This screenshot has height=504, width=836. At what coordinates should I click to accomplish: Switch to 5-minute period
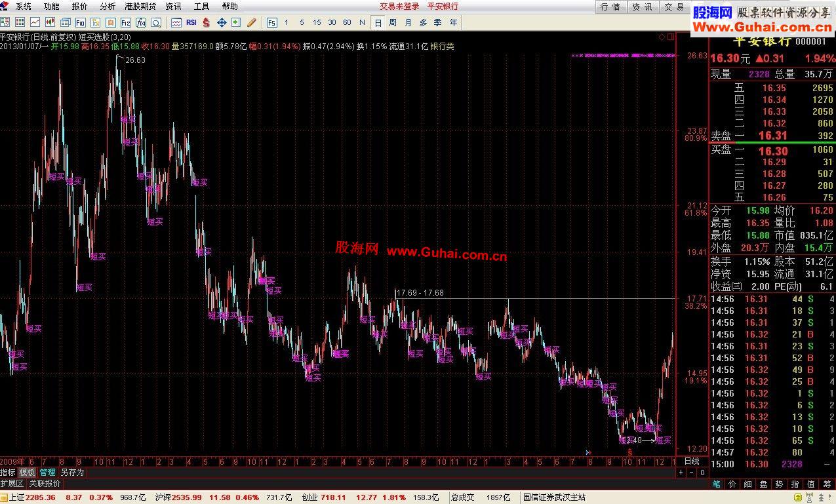coord(302,22)
